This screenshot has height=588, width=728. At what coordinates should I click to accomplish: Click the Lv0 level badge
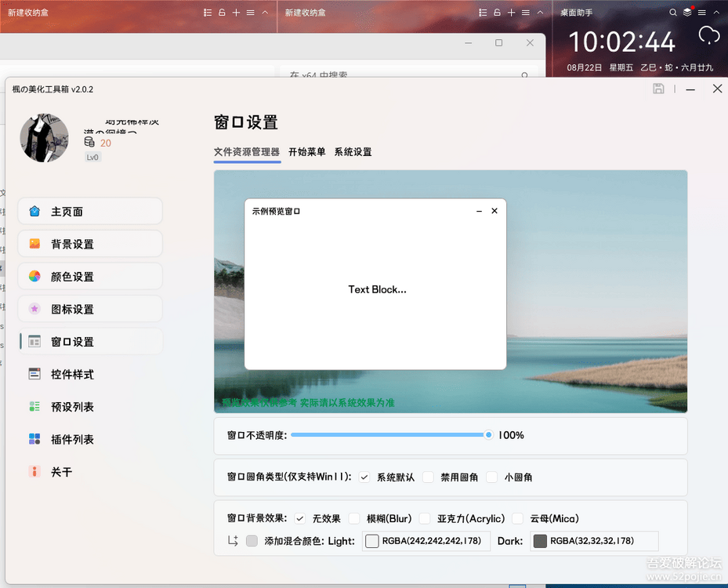[92, 158]
